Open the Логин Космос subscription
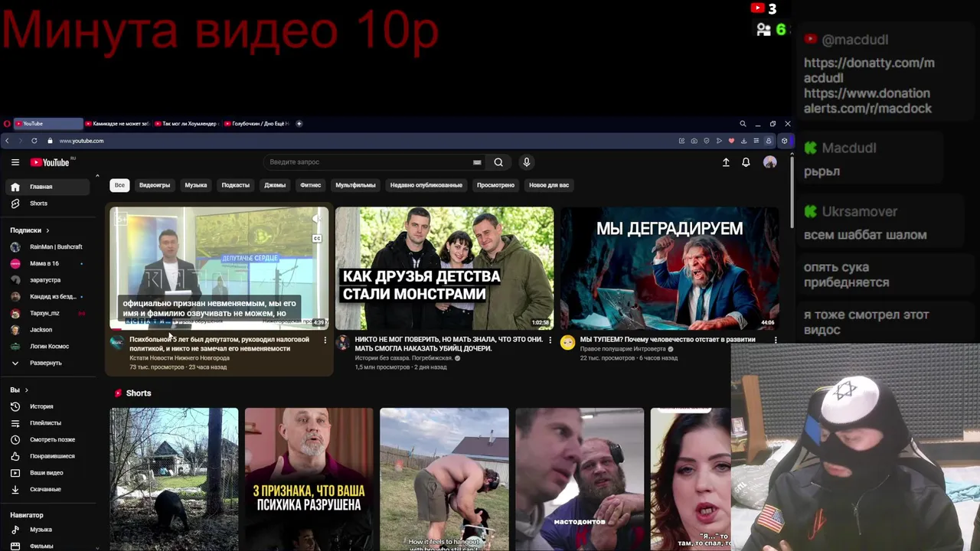Viewport: 980px width, 551px height. click(x=47, y=346)
